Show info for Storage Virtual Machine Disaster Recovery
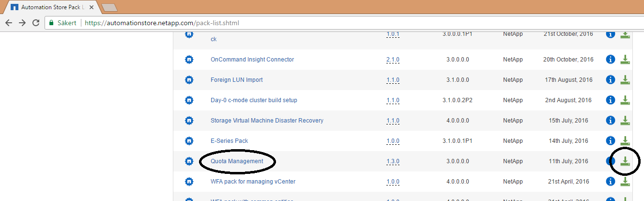Image resolution: width=644 pixels, height=201 pixels. 611,121
